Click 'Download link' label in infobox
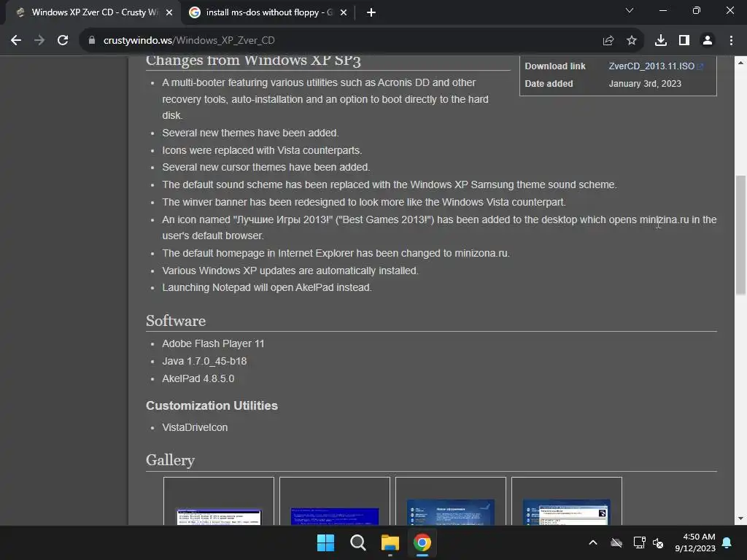This screenshot has height=560, width=747. point(555,66)
